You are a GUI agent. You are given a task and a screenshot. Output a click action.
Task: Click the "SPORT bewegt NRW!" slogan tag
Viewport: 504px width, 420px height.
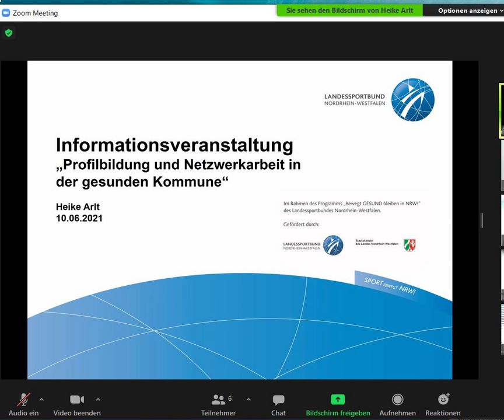tap(390, 286)
